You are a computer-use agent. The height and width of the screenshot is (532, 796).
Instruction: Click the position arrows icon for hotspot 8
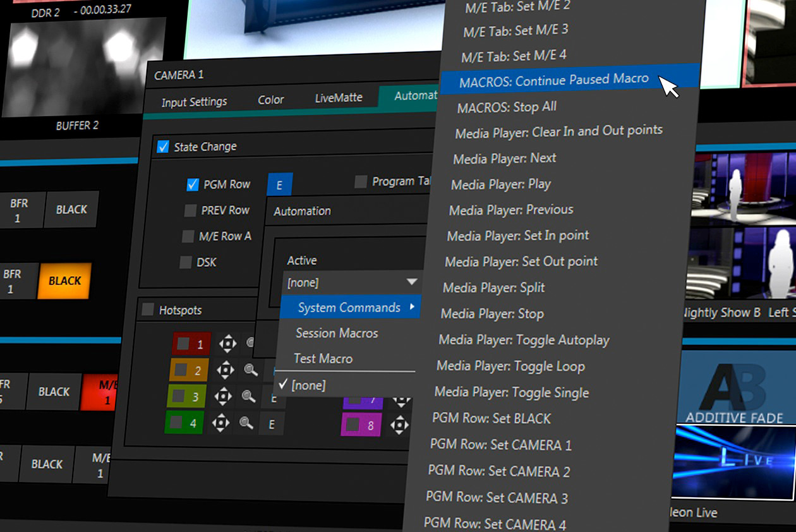pyautogui.click(x=399, y=425)
